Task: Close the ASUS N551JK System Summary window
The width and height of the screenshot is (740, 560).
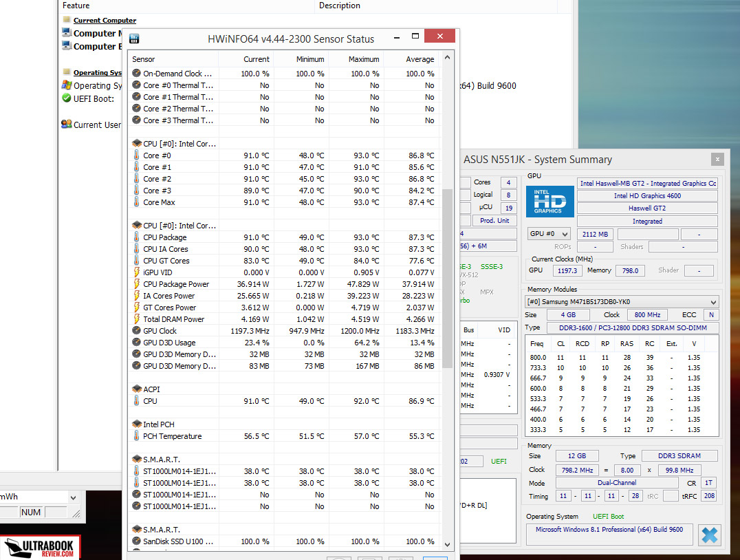Action: coord(717,159)
